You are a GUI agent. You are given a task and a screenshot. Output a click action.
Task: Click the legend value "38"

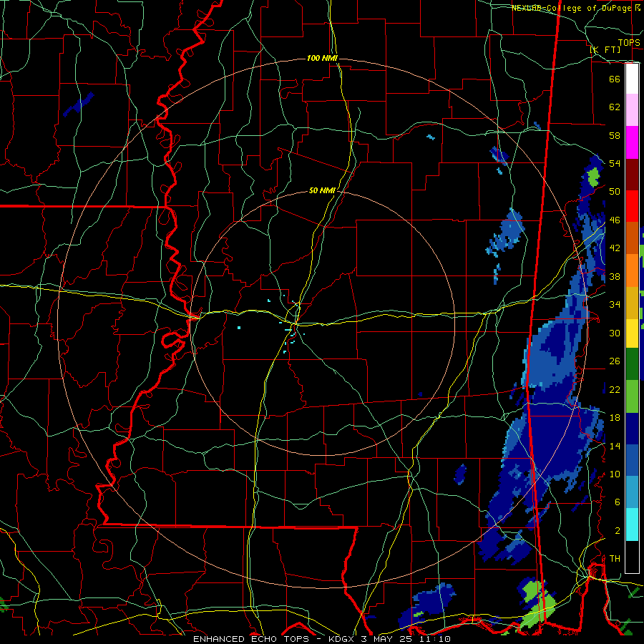615,276
